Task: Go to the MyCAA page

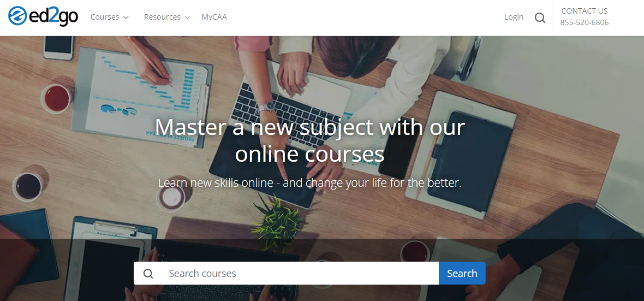Action: [214, 17]
